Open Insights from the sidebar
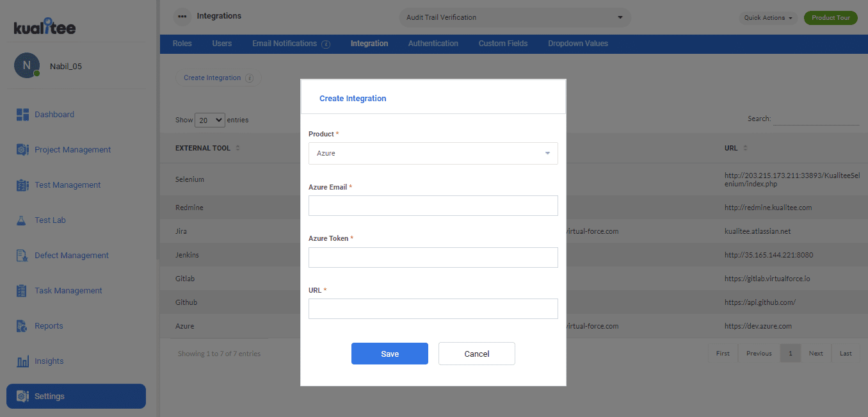This screenshot has width=868, height=417. 49,361
